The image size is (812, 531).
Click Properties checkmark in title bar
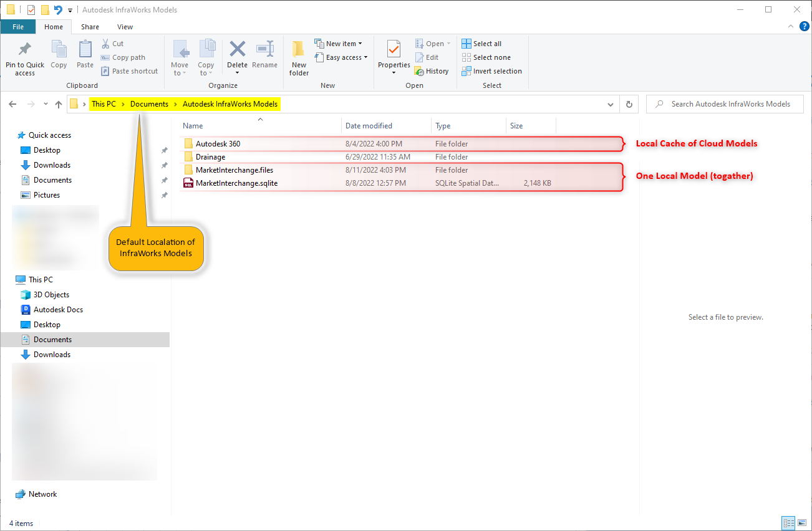pos(31,10)
